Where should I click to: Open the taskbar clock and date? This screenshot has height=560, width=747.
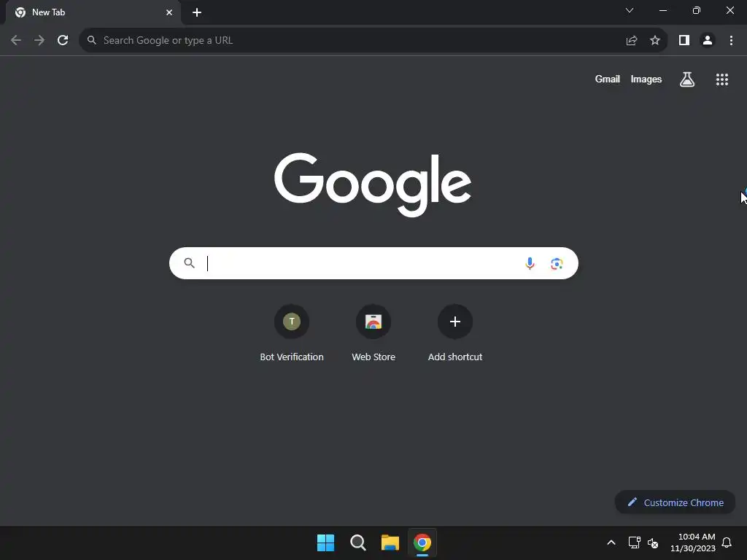693,542
